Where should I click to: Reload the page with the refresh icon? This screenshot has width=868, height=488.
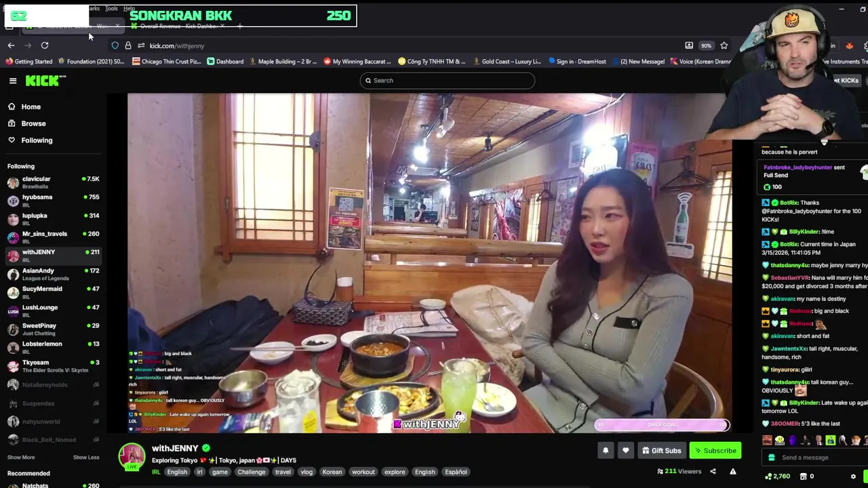pyautogui.click(x=45, y=45)
